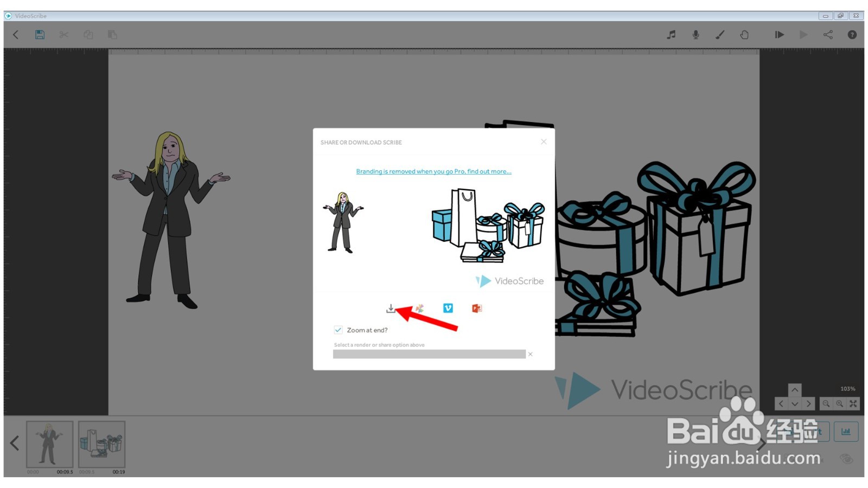Add music with the note icon

[x=672, y=35]
